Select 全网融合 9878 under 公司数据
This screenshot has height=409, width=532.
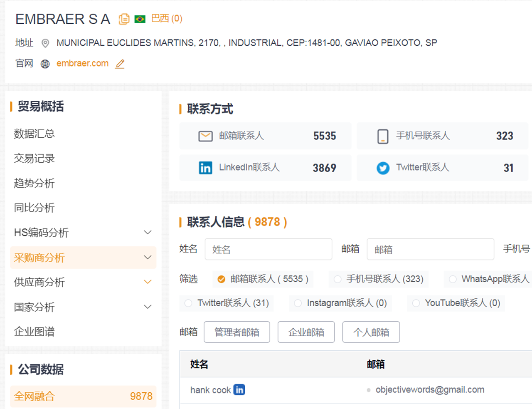83,396
